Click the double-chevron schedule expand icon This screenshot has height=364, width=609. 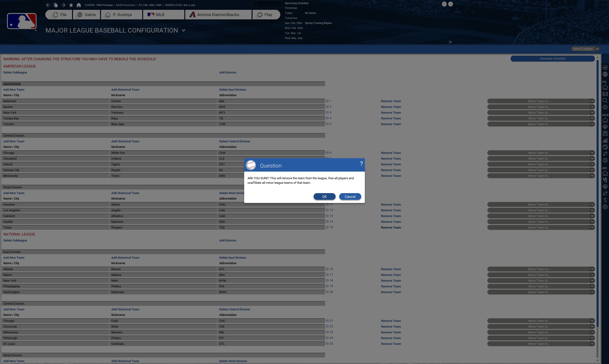450,42
